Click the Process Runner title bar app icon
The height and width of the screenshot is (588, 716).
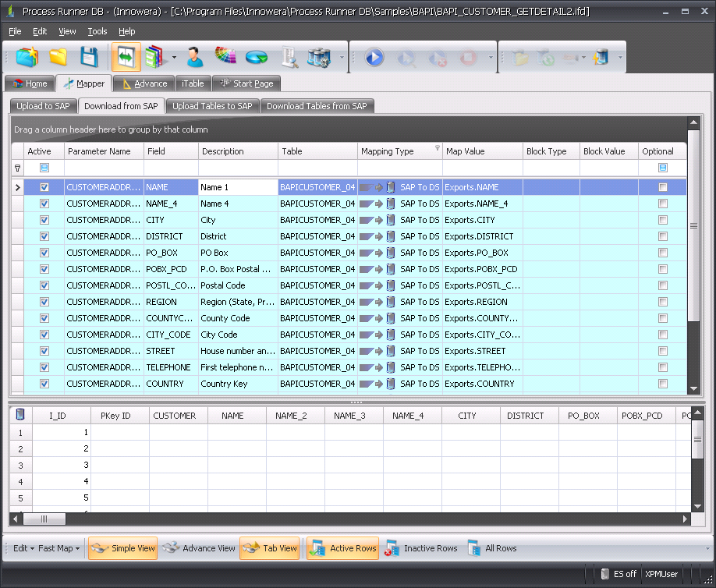tap(10, 12)
